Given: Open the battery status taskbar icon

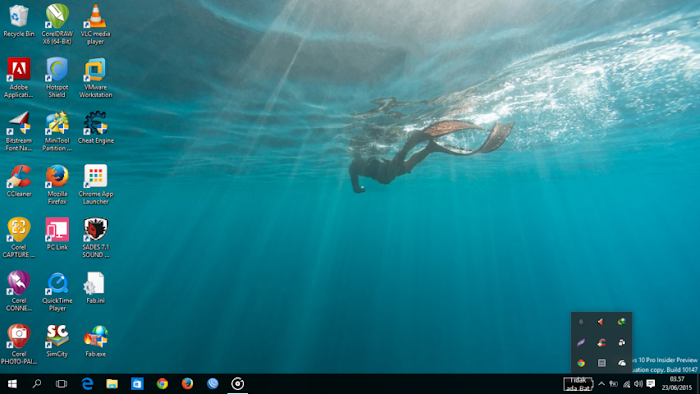Looking at the screenshot, I should point(614,384).
